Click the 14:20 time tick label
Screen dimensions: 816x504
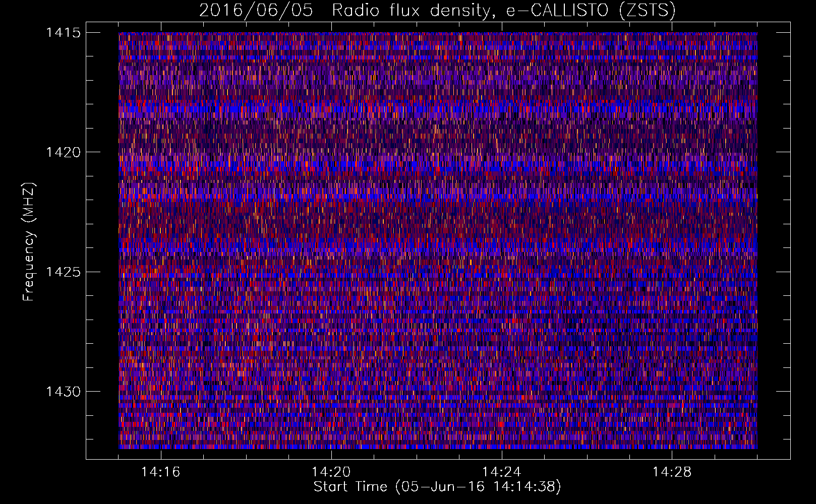pyautogui.click(x=331, y=472)
